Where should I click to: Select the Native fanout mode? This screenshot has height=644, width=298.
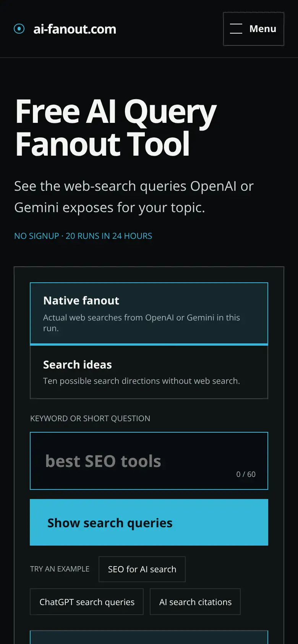[149, 314]
